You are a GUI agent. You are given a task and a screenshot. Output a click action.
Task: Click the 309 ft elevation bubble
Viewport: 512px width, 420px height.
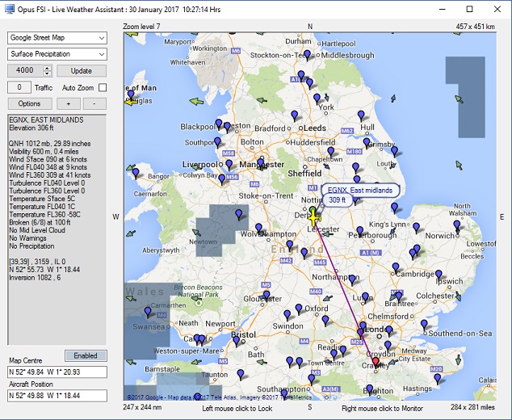click(338, 199)
